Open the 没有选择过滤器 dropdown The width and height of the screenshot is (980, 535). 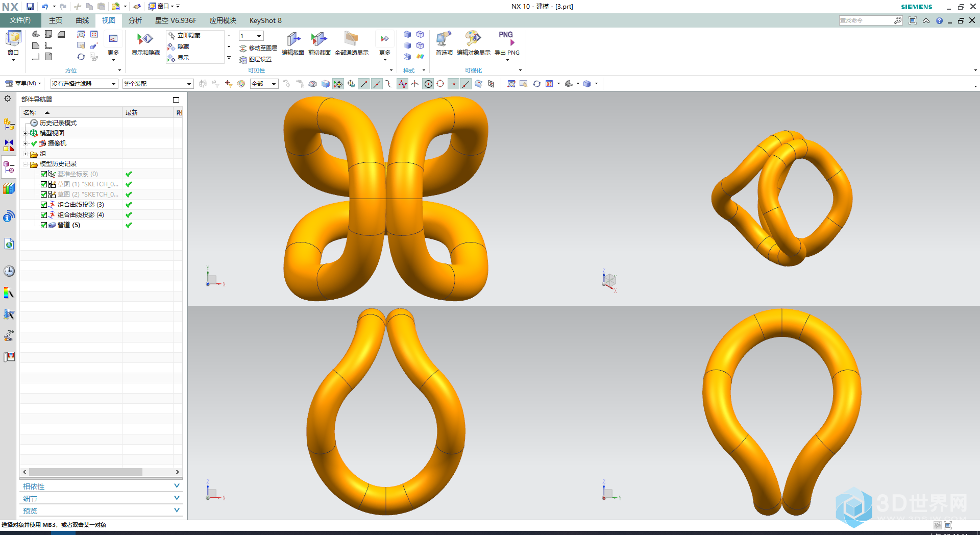point(84,84)
